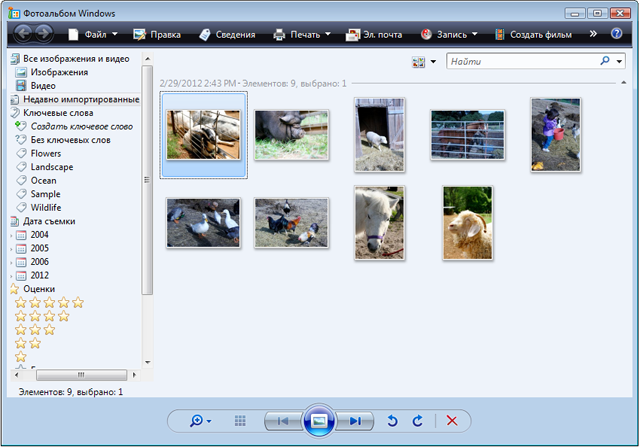Expand the 2004 date node
This screenshot has height=447, width=640.
[x=11, y=235]
